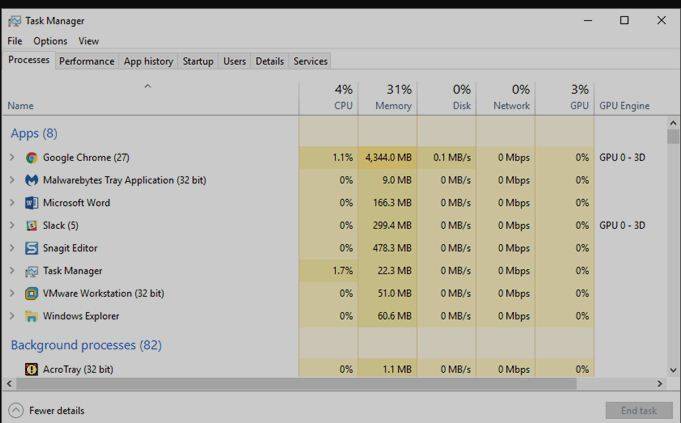Sort by the Disk column header
This screenshot has width=681, height=423.
[x=446, y=98]
